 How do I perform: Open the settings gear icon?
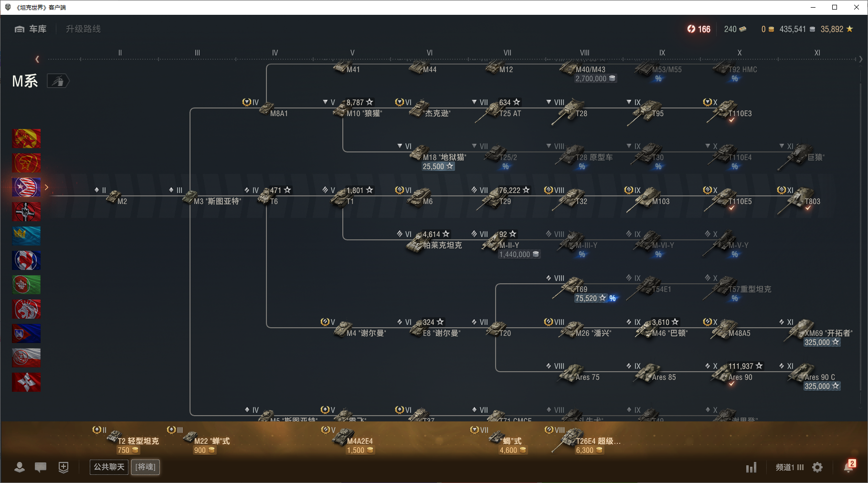[x=817, y=467]
